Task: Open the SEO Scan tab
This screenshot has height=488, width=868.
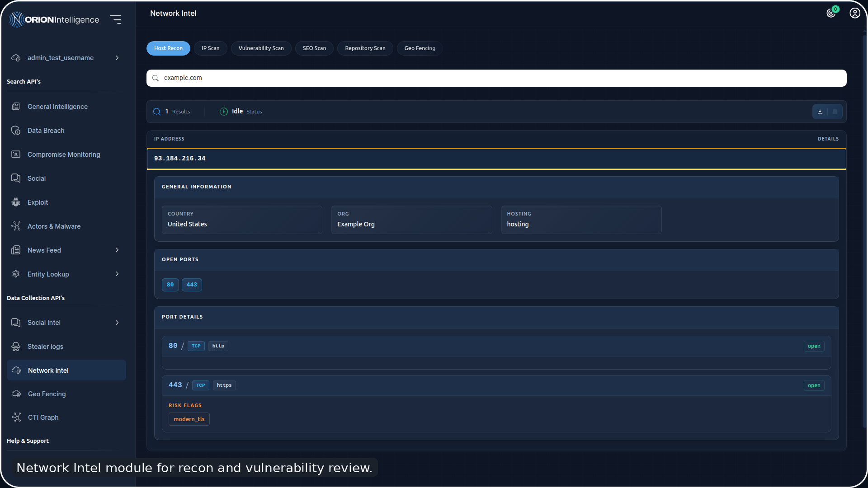Action: tap(314, 48)
